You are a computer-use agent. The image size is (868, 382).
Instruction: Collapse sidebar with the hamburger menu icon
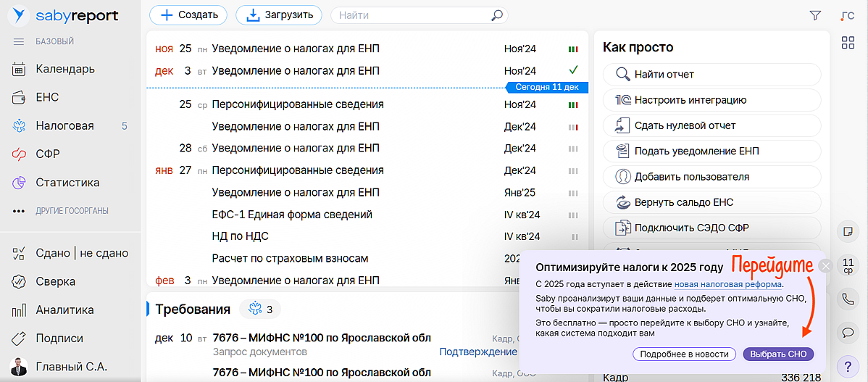pyautogui.click(x=19, y=41)
